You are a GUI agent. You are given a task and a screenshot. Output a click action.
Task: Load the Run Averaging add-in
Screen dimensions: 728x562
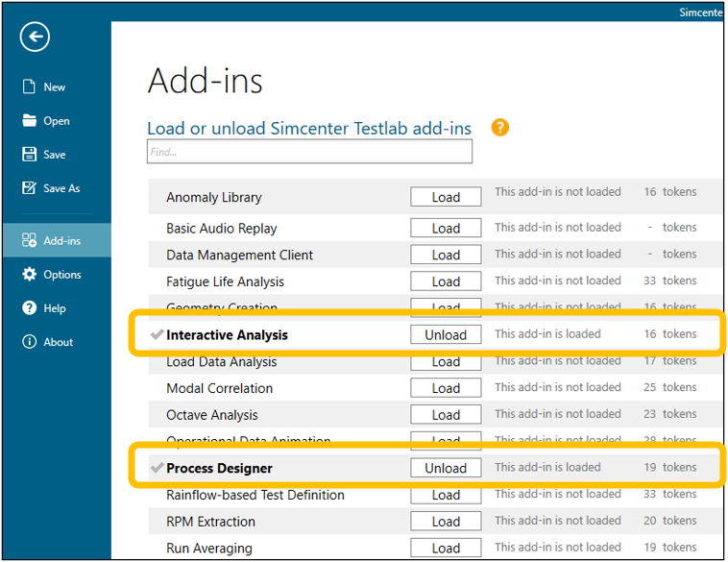(x=446, y=548)
